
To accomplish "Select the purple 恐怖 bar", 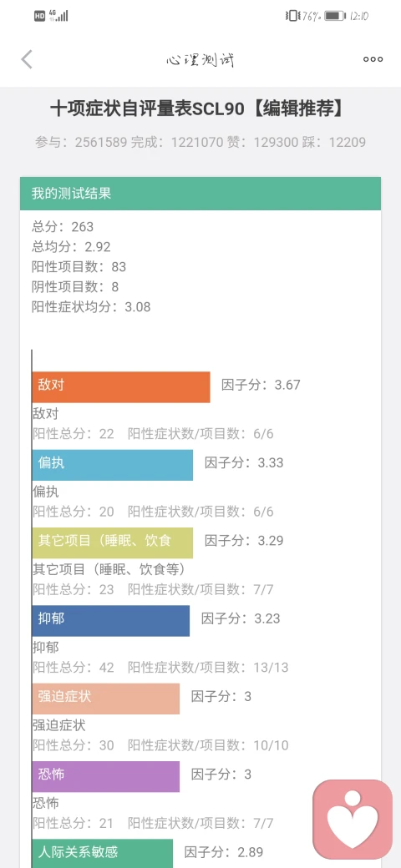I will [x=106, y=776].
